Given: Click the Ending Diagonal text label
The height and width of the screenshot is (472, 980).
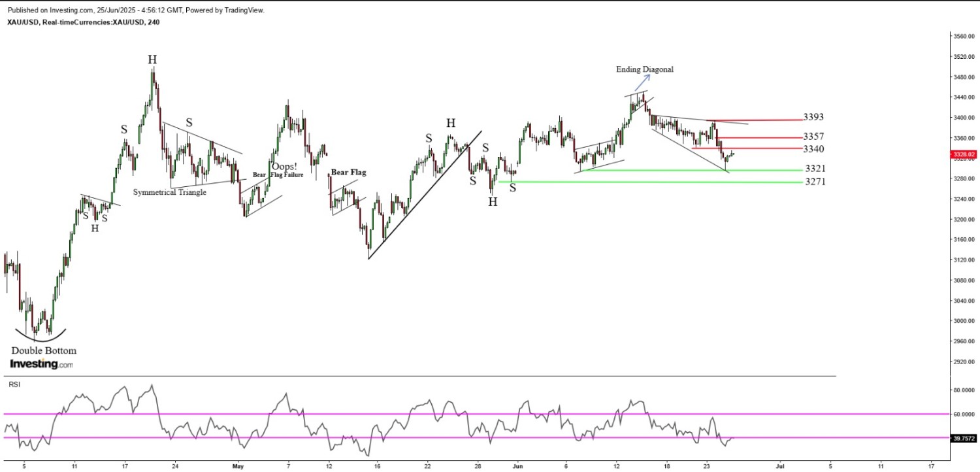Looking at the screenshot, I should tap(644, 69).
